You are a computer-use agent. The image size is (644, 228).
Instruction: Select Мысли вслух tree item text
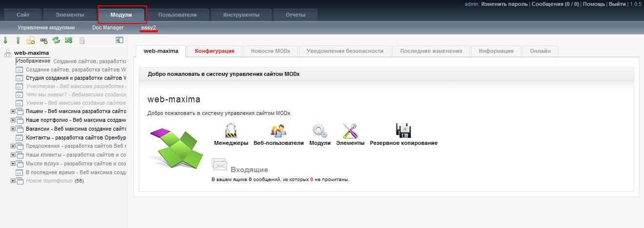[x=76, y=163]
